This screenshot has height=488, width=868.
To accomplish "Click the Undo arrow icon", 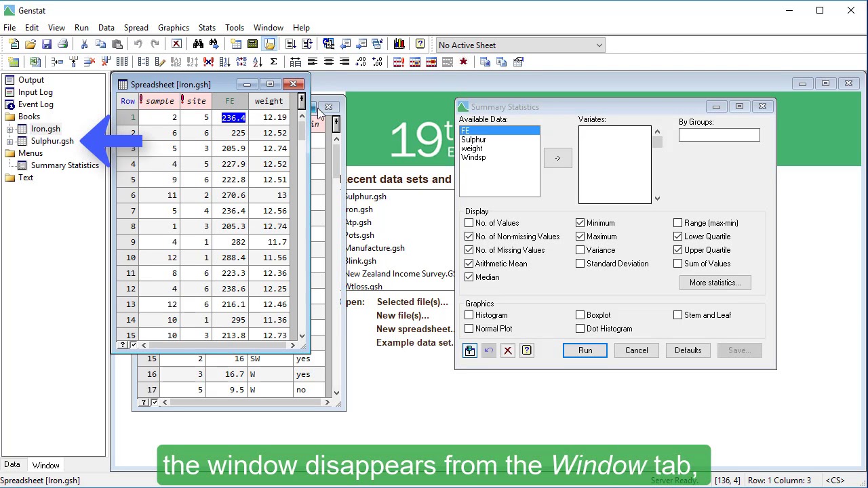I will (x=138, y=45).
